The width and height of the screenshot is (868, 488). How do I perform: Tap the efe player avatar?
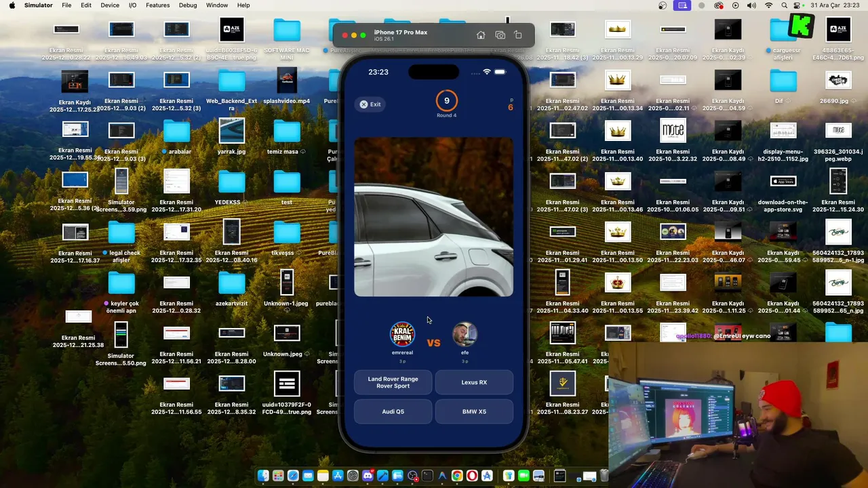coord(465,334)
